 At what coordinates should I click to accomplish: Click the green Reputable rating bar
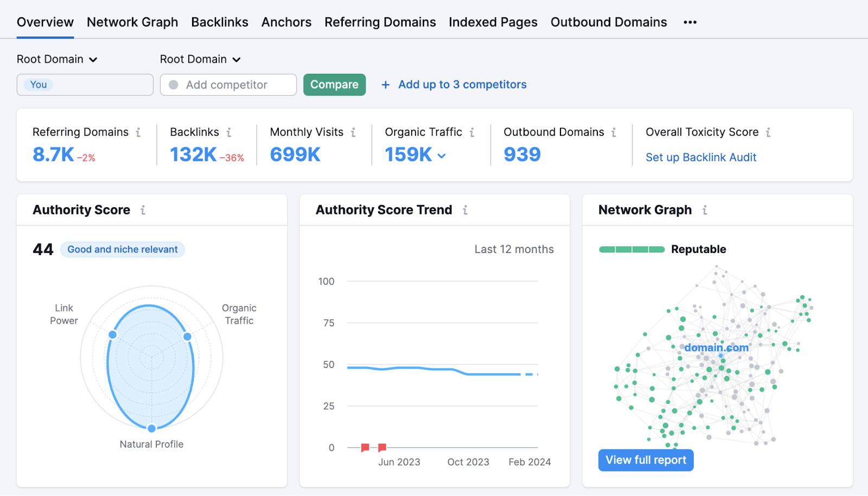click(x=631, y=249)
